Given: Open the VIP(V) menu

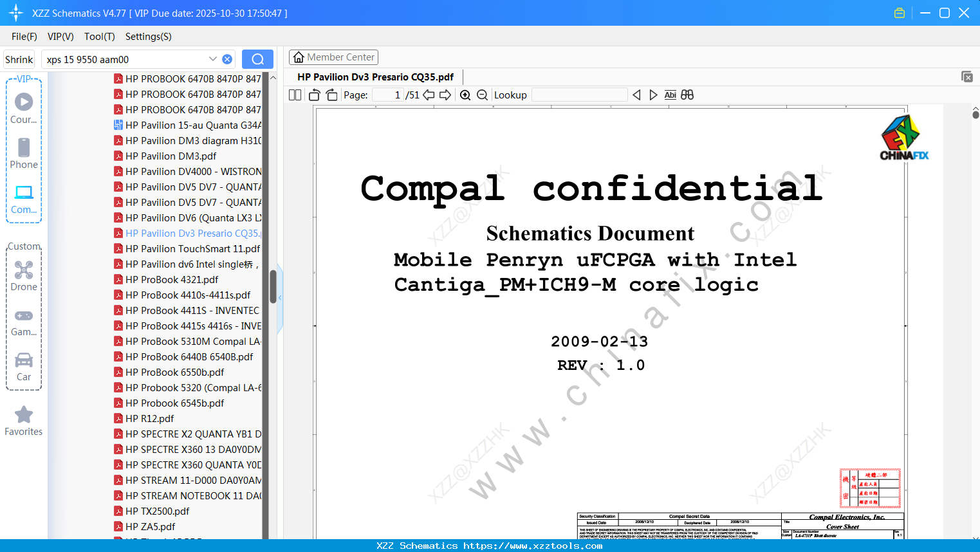Looking at the screenshot, I should (60, 37).
